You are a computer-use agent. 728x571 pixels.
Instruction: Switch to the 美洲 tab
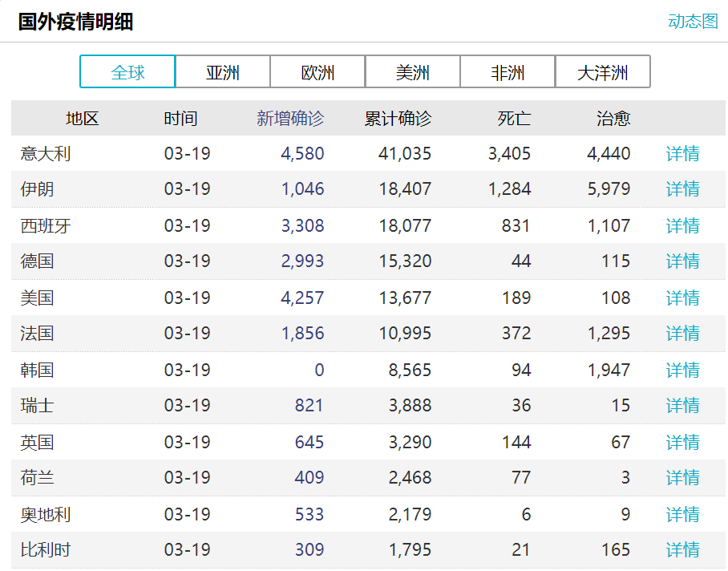(413, 71)
